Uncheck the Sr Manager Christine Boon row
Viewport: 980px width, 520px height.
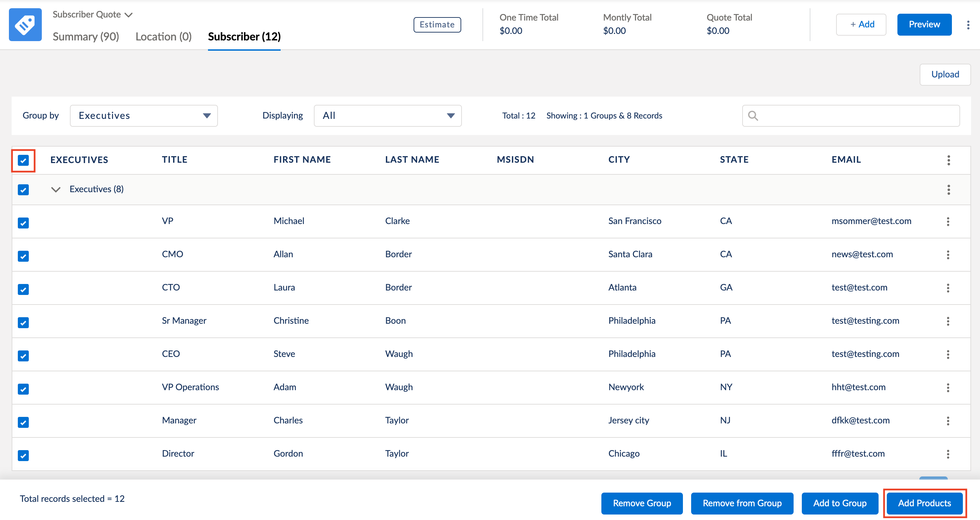point(23,322)
